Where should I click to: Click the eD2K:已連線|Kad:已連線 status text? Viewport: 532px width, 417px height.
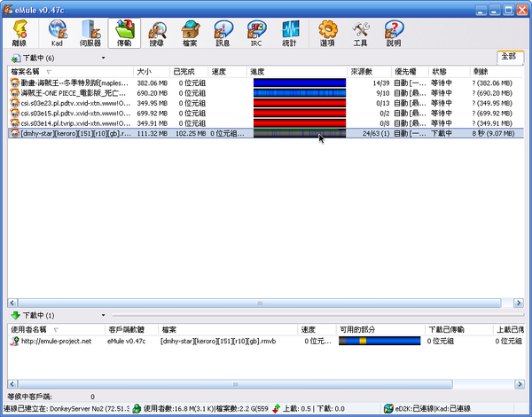[433, 408]
